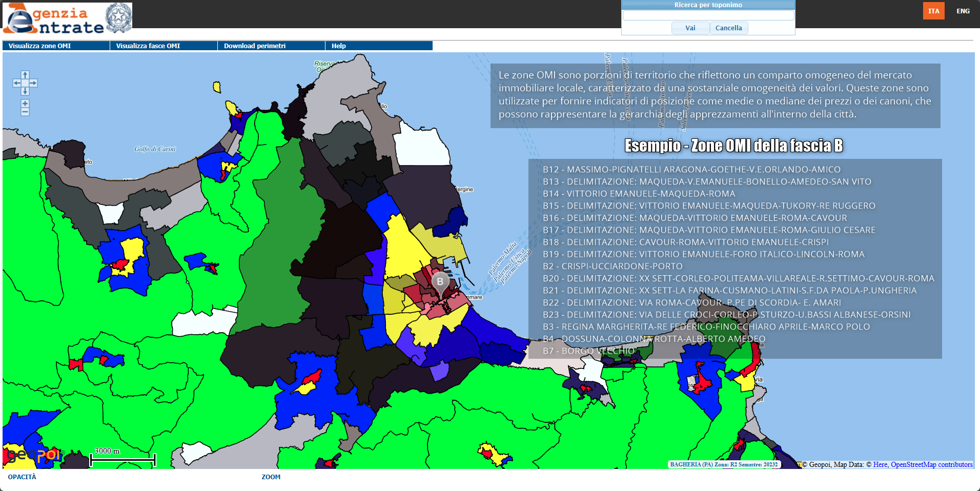Click the 3000 m scale bar

[x=122, y=456]
